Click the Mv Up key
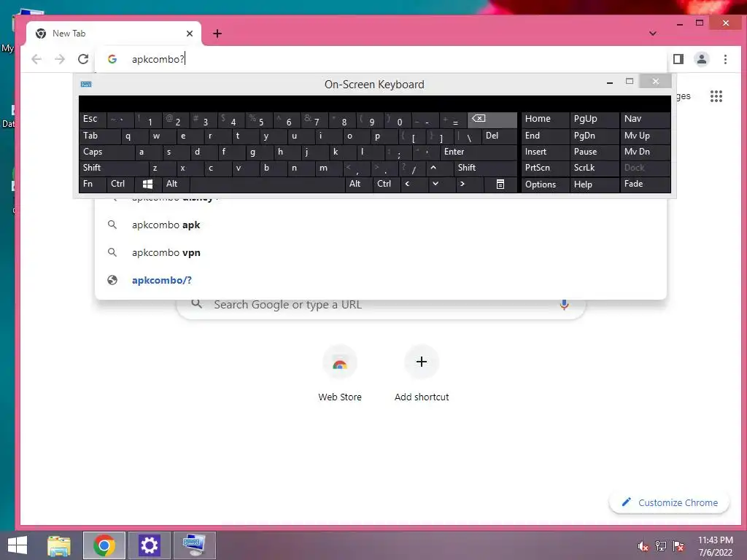This screenshot has height=560, width=747. 645,136
